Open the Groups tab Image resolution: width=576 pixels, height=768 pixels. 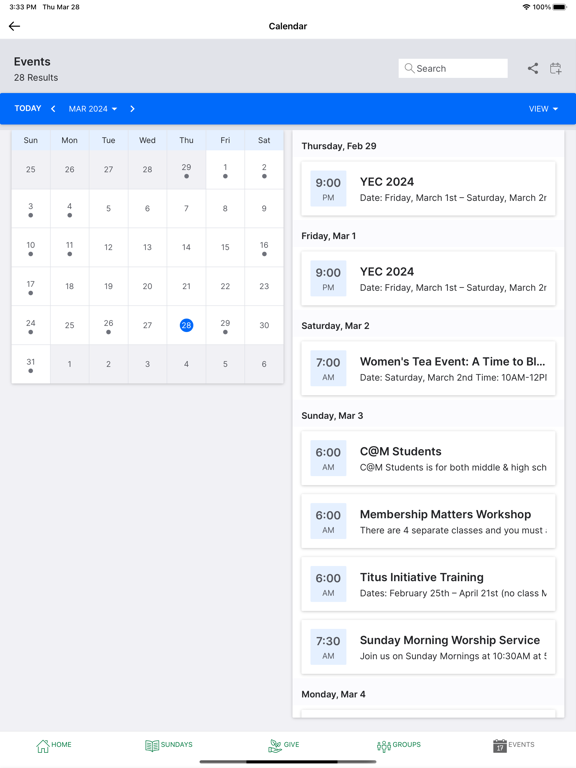tap(399, 745)
